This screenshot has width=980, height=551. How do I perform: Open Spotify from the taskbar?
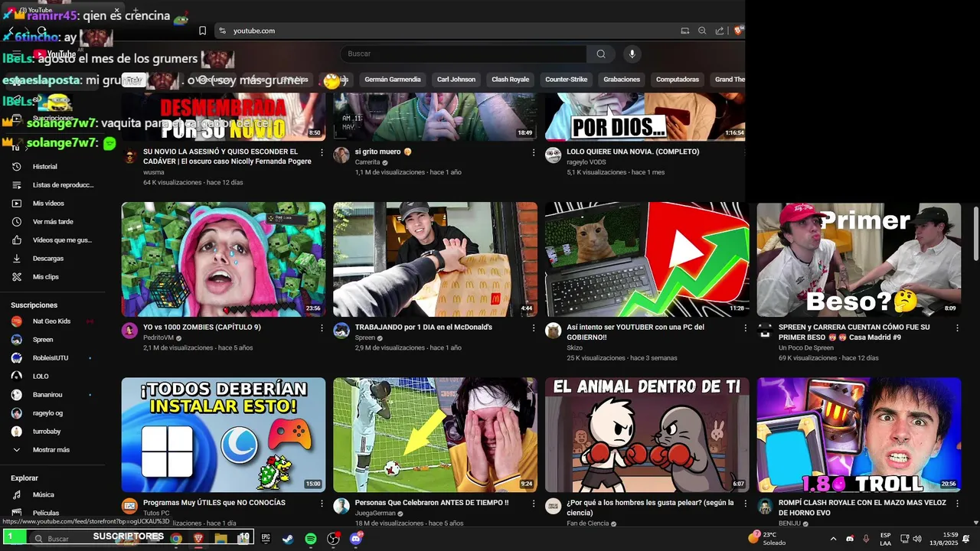tap(310, 539)
